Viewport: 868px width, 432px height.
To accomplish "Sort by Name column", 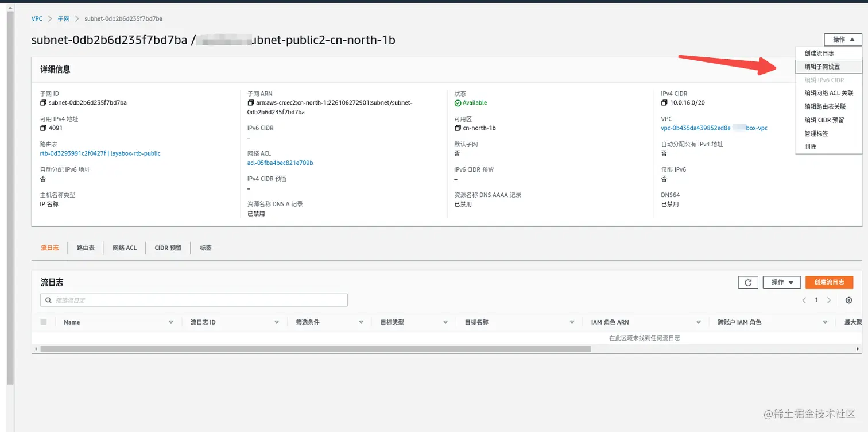I will [x=171, y=322].
